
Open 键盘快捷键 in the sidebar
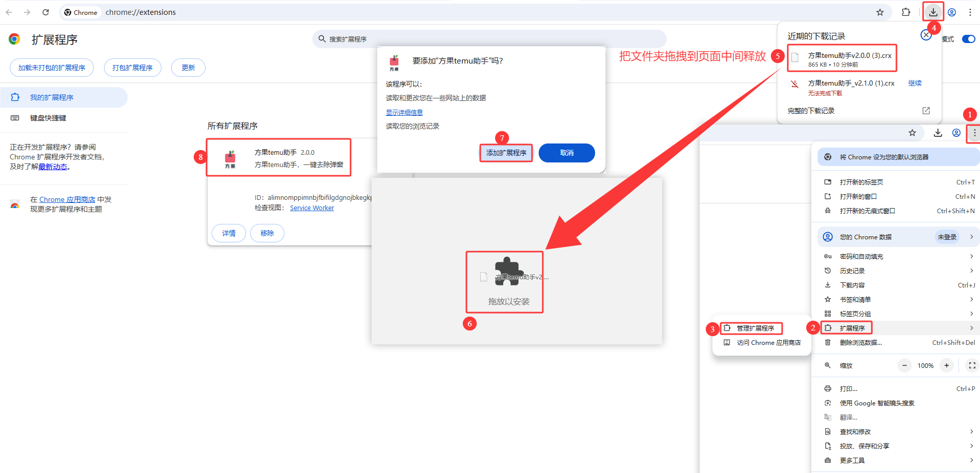64,118
